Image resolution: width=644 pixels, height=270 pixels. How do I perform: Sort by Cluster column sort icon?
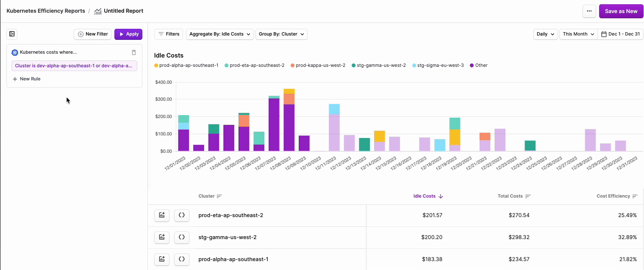tap(219, 196)
